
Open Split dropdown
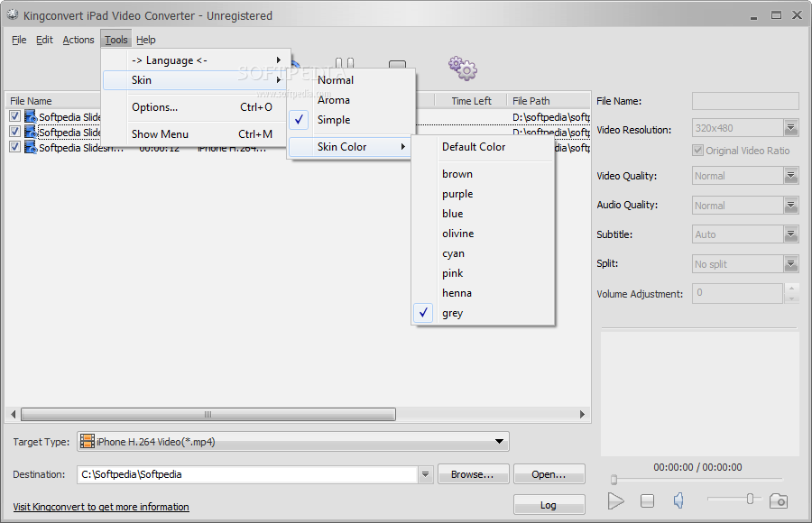pos(790,264)
